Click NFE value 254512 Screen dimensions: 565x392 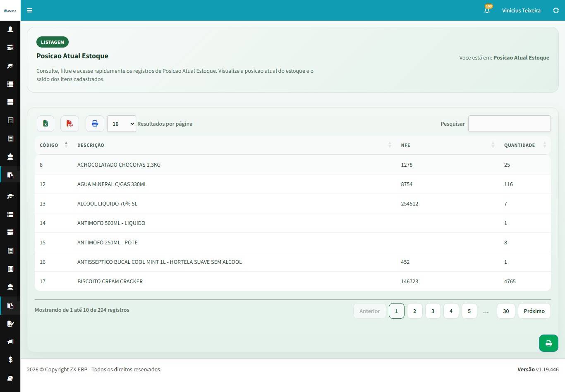point(409,203)
